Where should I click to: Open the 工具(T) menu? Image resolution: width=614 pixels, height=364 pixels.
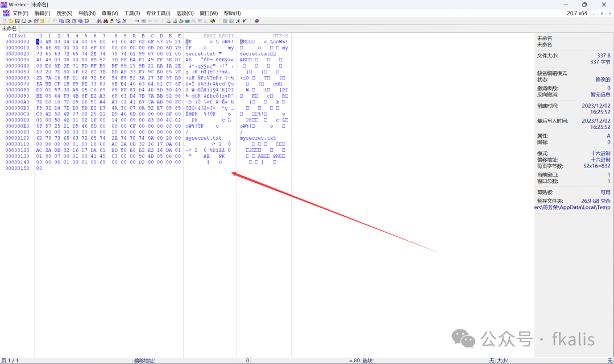[x=132, y=13]
